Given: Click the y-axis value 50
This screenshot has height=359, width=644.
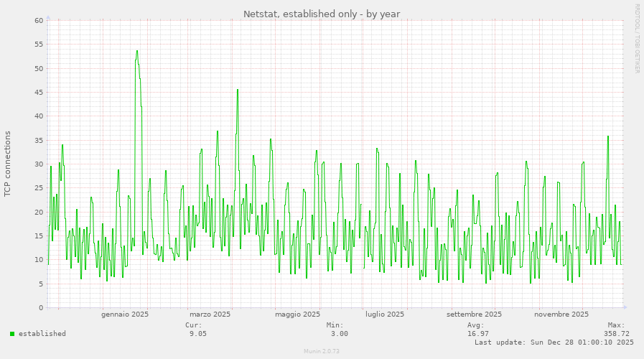Looking at the screenshot, I should pos(39,69).
